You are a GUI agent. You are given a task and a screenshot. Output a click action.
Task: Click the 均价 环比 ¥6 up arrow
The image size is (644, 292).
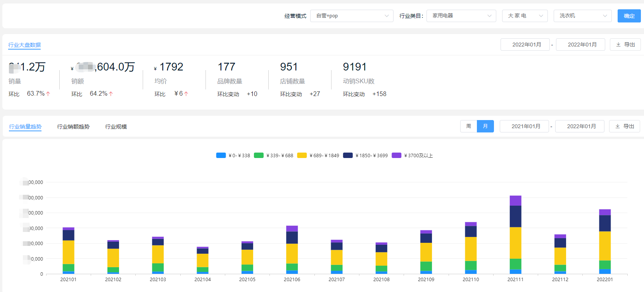tap(186, 94)
